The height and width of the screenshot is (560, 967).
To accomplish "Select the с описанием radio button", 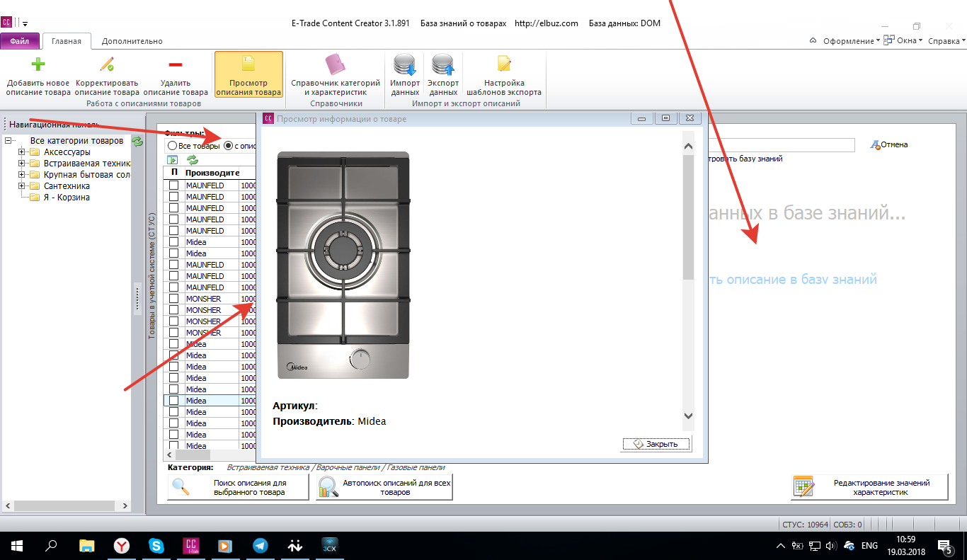I will coord(228,145).
